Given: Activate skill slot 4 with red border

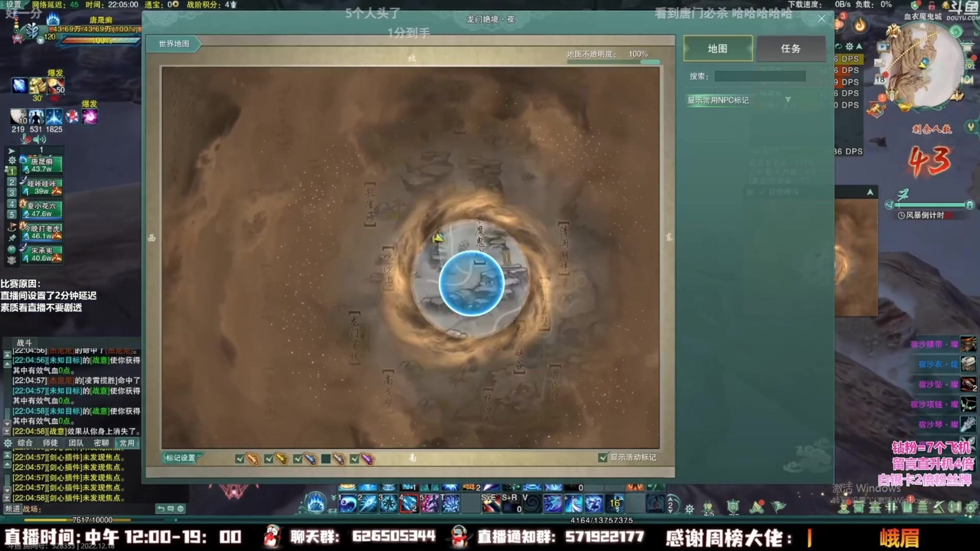Looking at the screenshot, I should click(x=409, y=503).
